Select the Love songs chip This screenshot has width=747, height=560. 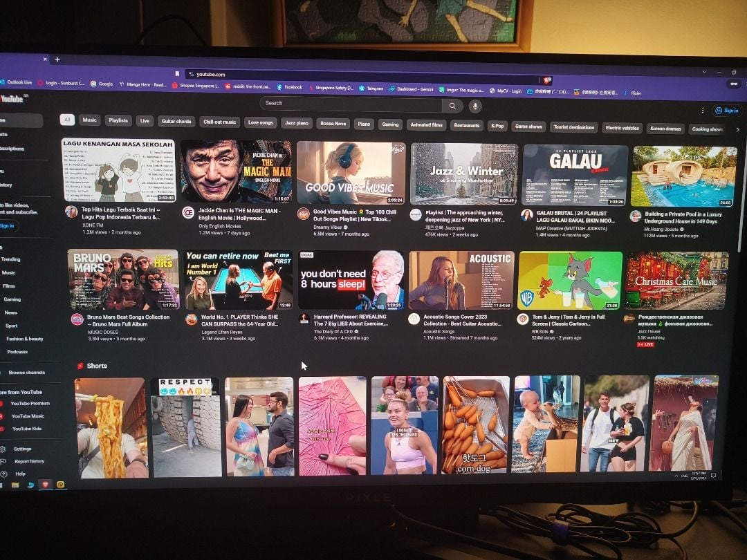click(261, 122)
